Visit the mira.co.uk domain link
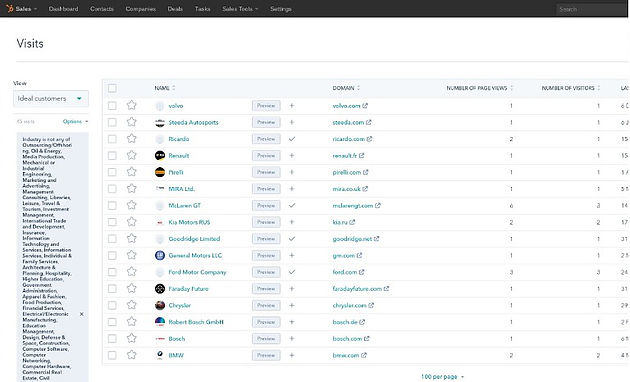630x382 pixels. tap(346, 189)
